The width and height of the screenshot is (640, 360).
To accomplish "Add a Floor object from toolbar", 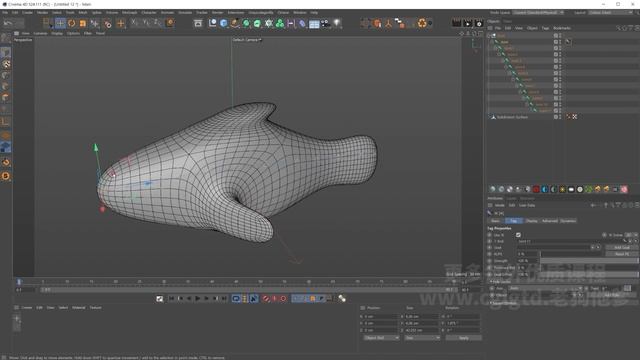I will tap(314, 24).
